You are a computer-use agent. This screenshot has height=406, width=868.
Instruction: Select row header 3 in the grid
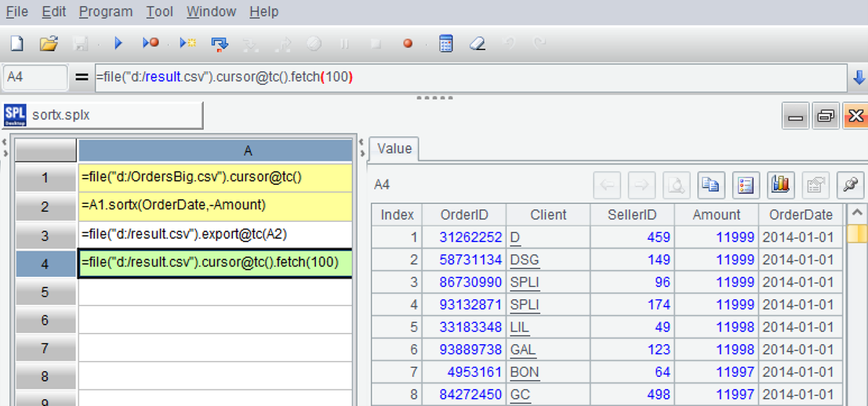(x=45, y=235)
